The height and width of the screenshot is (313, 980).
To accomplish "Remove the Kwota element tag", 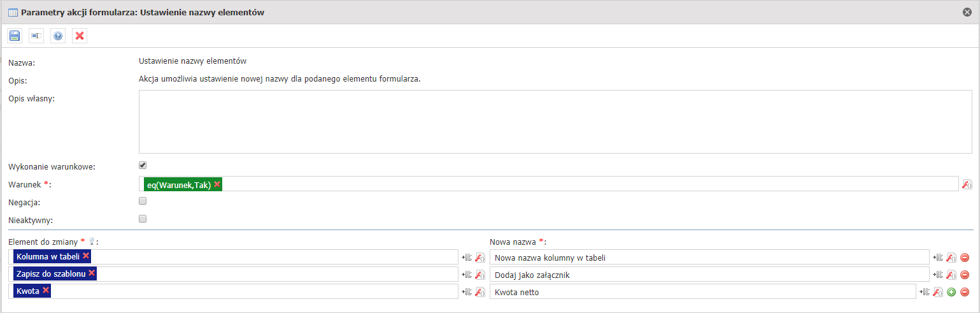I will click(46, 291).
